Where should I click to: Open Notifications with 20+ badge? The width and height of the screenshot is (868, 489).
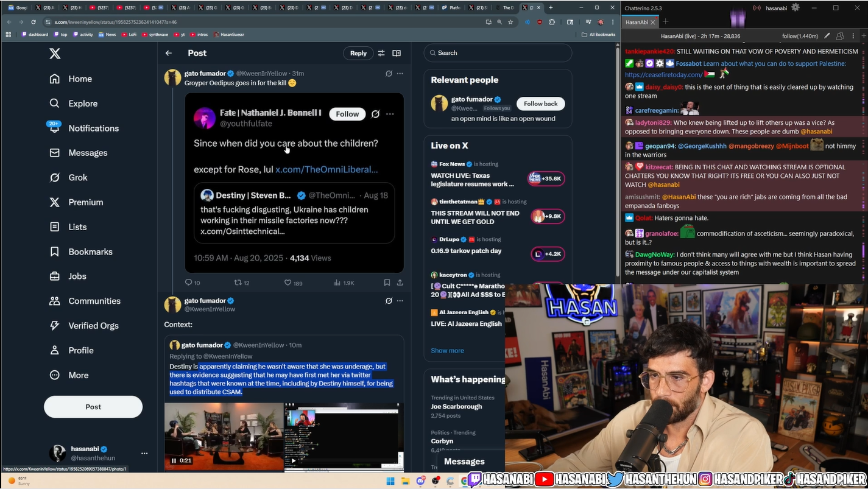[83, 128]
